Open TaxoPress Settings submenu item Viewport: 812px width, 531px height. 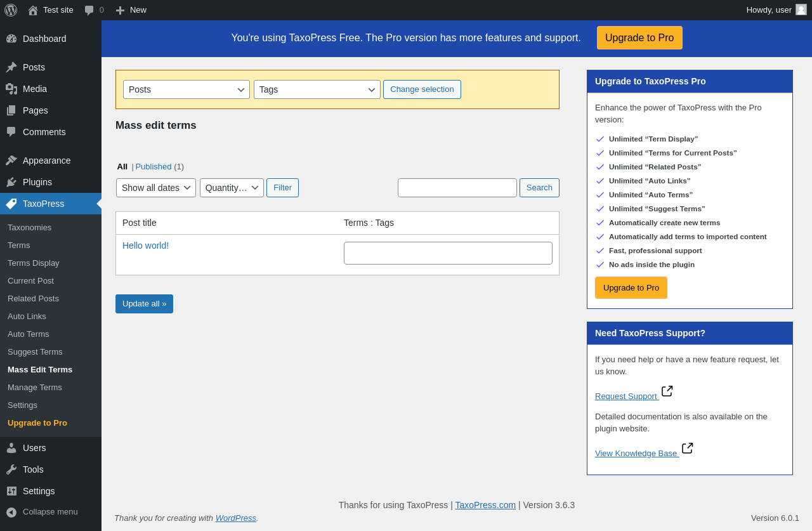[x=22, y=405]
